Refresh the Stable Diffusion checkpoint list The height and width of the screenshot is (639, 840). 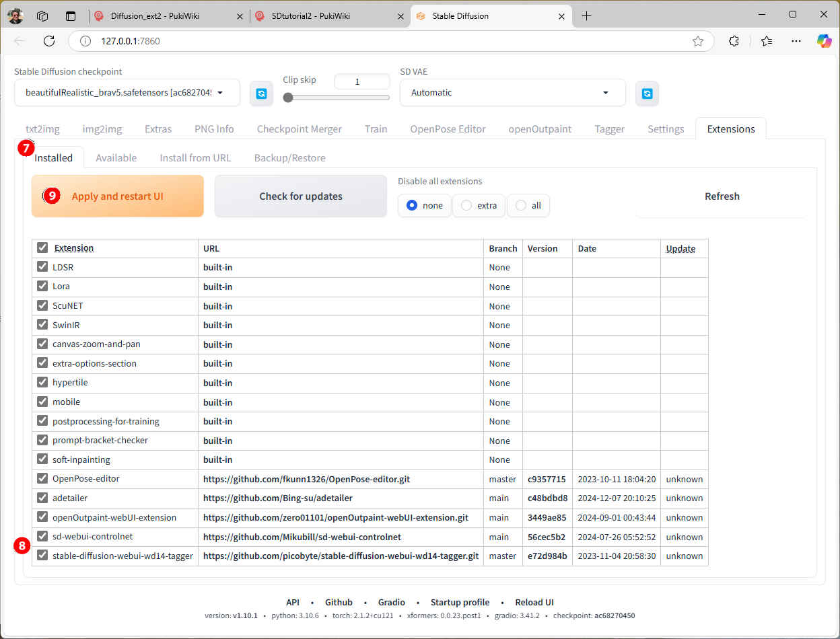tap(261, 93)
